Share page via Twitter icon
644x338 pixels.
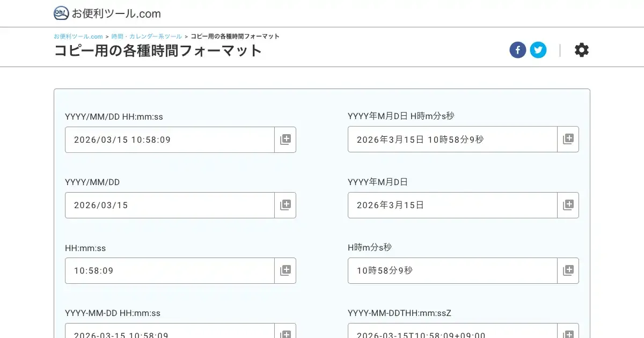[538, 50]
